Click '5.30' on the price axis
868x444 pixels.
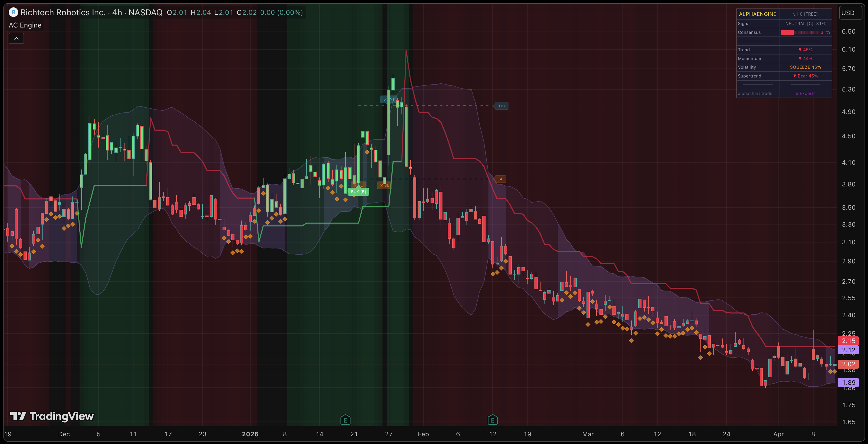pos(848,89)
